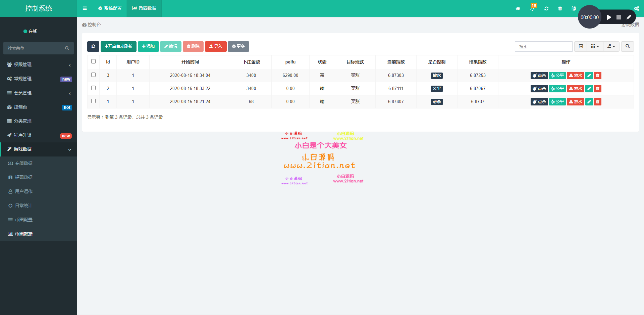Click red delete trash for record Id 3
This screenshot has width=644, height=315.
pos(598,76)
